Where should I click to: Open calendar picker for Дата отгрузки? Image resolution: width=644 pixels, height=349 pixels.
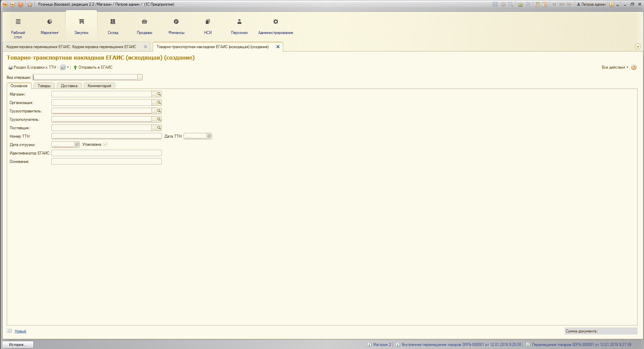click(77, 144)
